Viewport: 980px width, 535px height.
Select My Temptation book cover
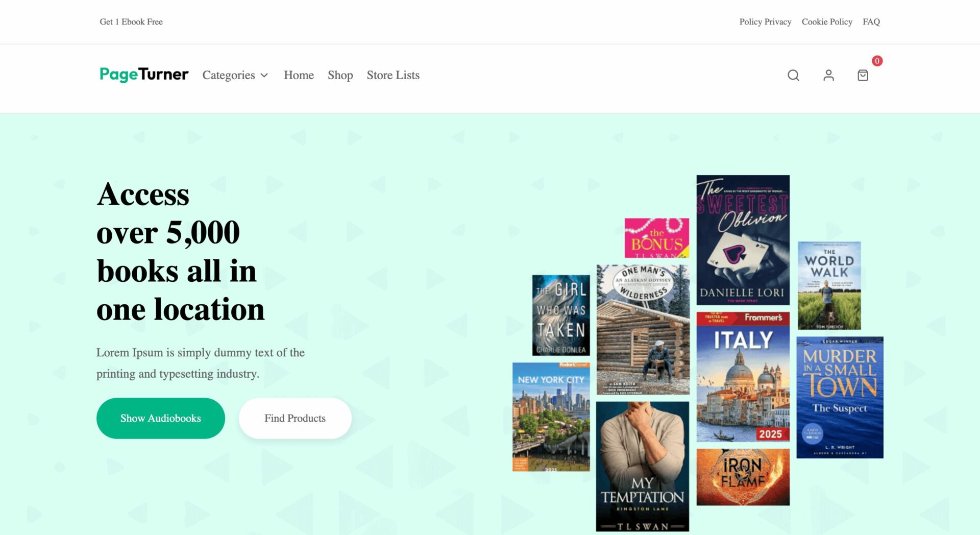642,466
